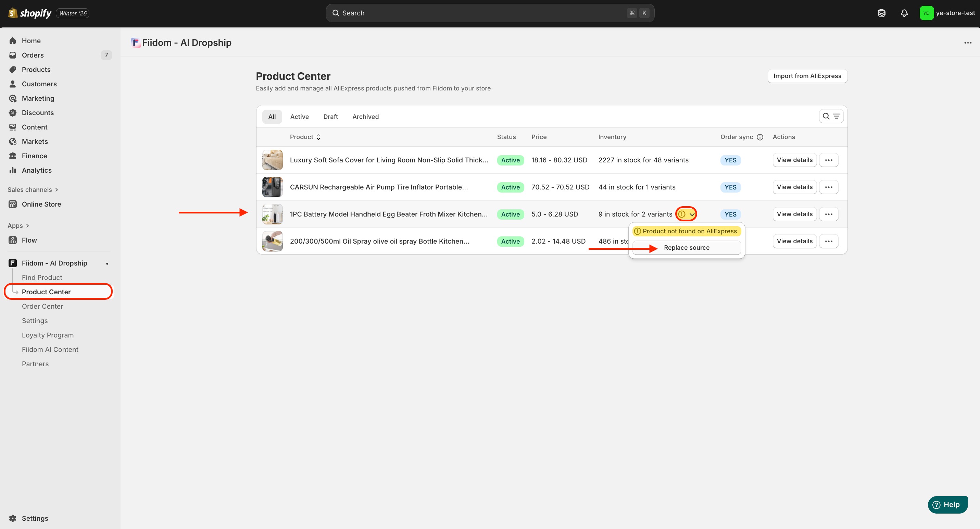This screenshot has height=529, width=980.
Task: Click Import from AliExpress button
Action: click(x=807, y=76)
